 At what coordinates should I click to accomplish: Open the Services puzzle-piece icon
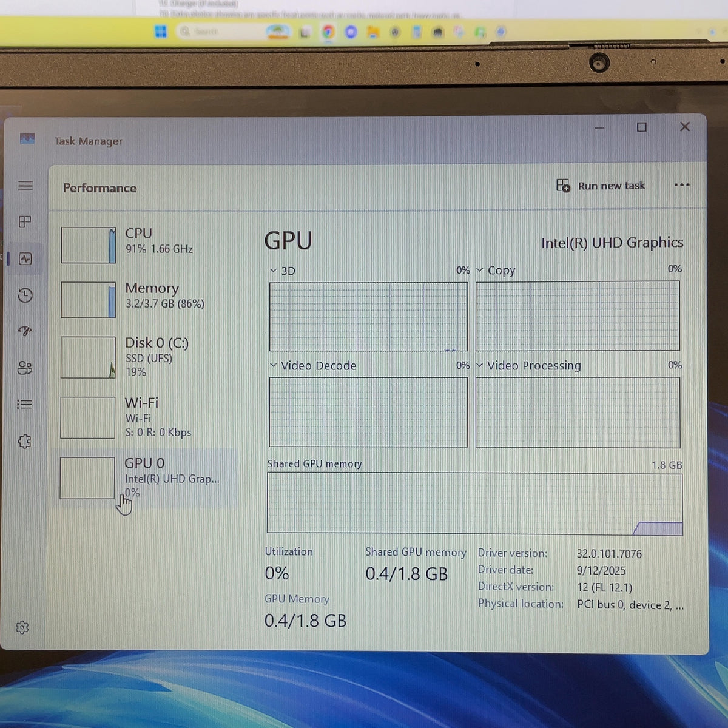tap(24, 441)
